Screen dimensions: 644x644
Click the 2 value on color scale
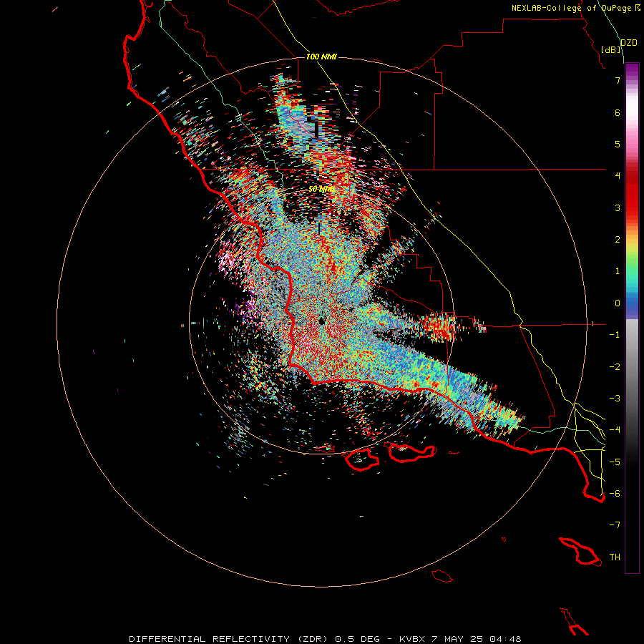tap(618, 240)
